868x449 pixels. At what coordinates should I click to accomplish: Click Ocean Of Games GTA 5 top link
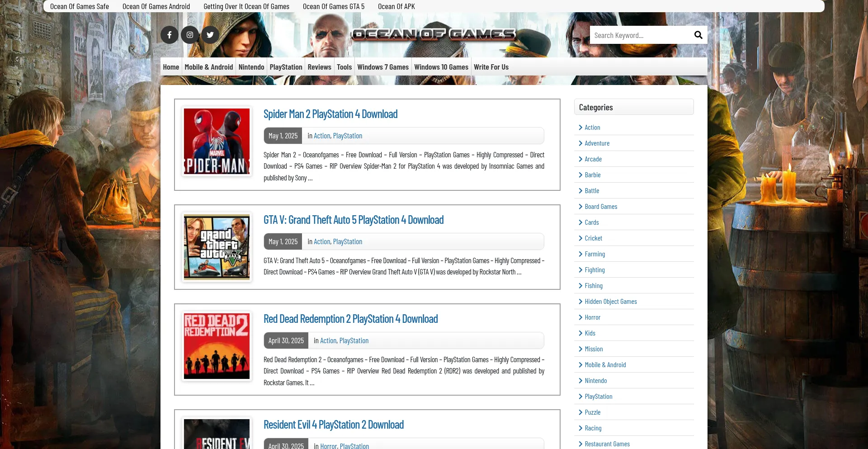334,6
